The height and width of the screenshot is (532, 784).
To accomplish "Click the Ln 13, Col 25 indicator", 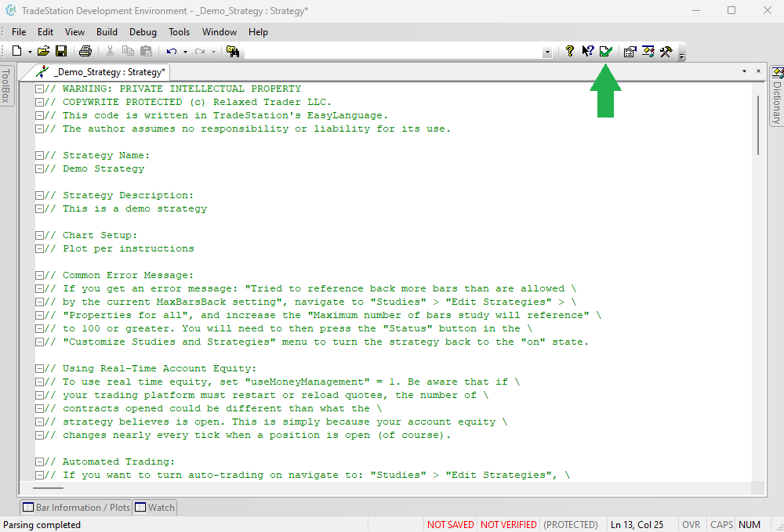I will (x=637, y=524).
